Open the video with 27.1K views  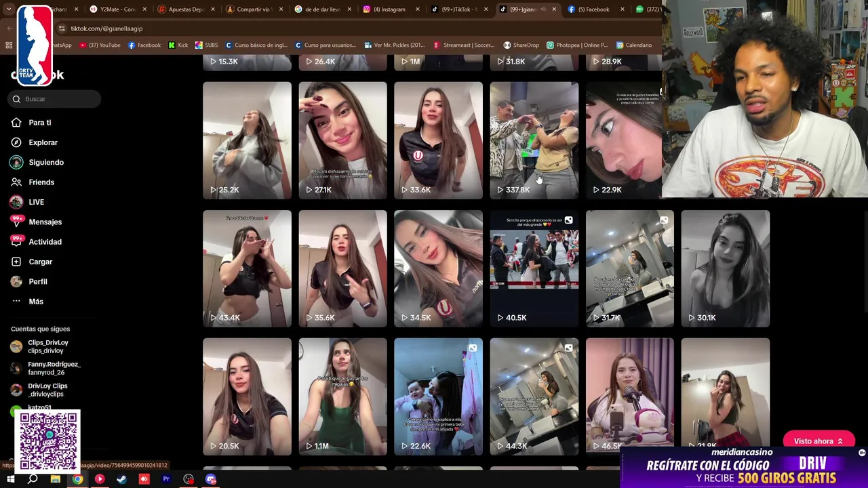point(342,140)
